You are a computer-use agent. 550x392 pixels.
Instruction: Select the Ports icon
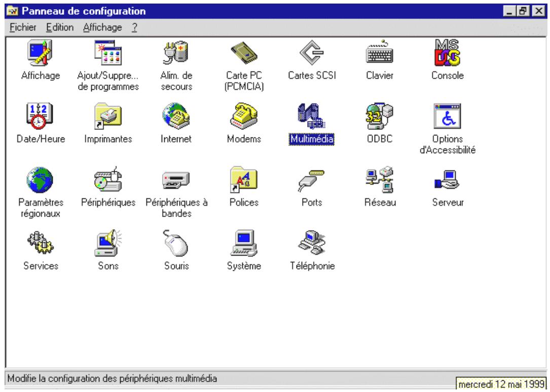tap(312, 181)
